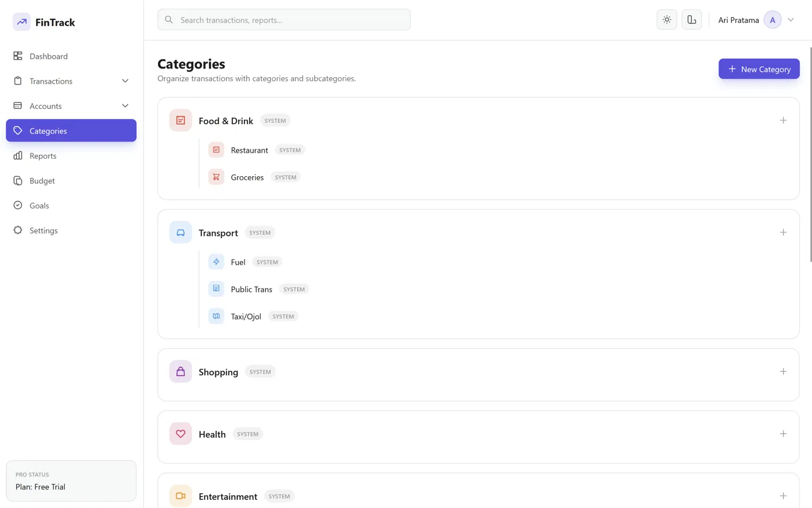The width and height of the screenshot is (812, 508).
Task: Click the Taxi/Ojol map icon
Action: [x=216, y=316]
